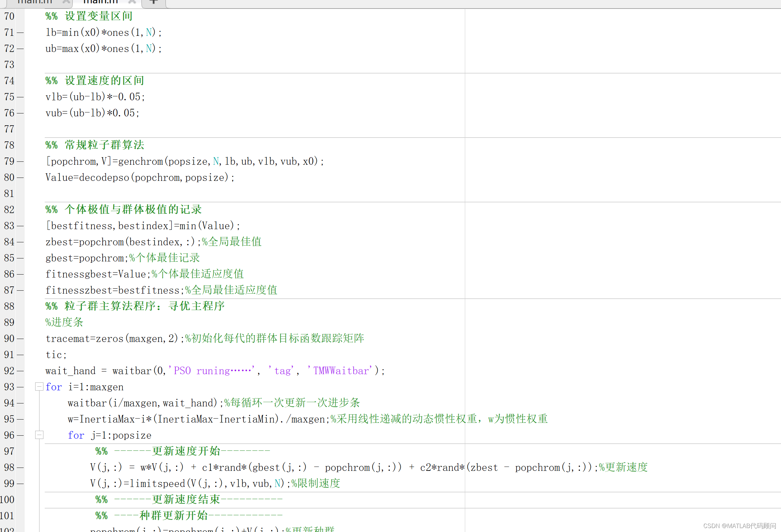Toggle a breakpoint on line 90
The image size is (781, 532).
click(x=21, y=338)
